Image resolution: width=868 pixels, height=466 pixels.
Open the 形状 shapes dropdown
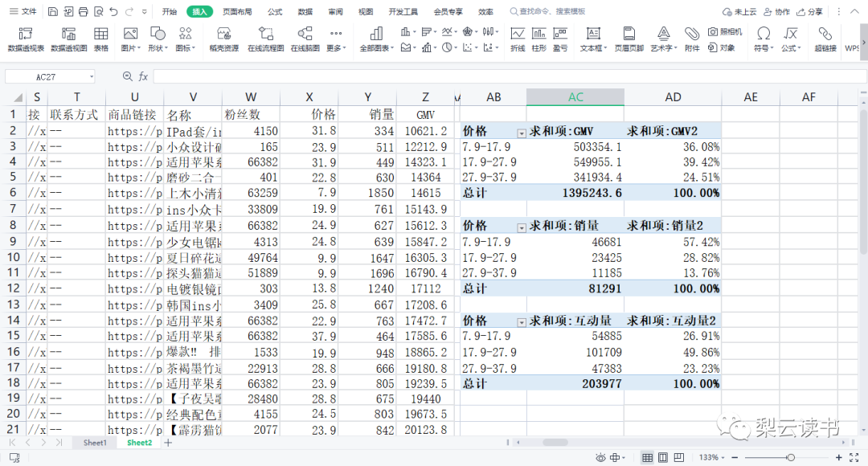pyautogui.click(x=158, y=39)
